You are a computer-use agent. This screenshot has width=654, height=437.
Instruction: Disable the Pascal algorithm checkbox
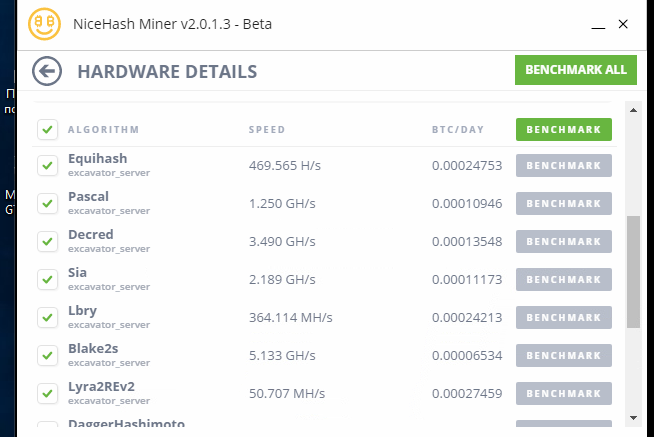(x=47, y=203)
